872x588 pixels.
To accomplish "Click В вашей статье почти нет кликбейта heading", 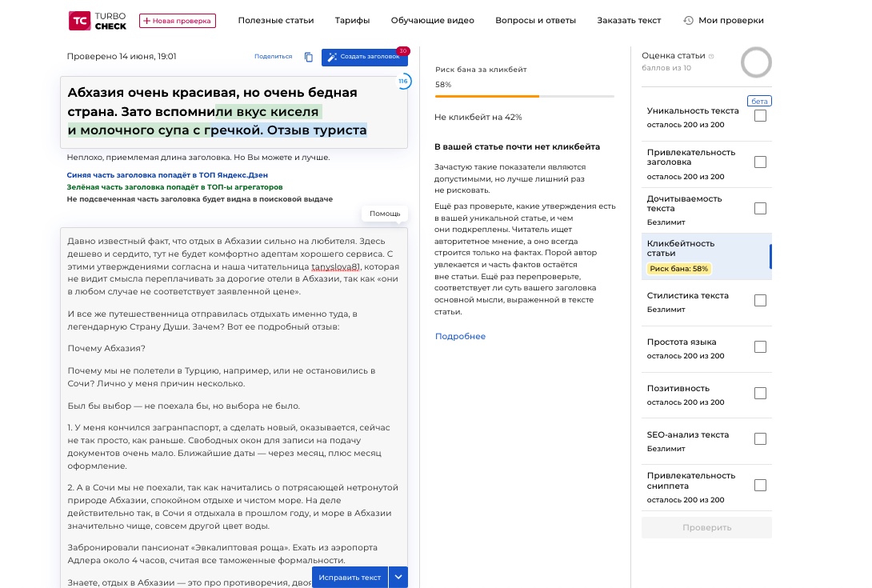I will click(x=517, y=147).
